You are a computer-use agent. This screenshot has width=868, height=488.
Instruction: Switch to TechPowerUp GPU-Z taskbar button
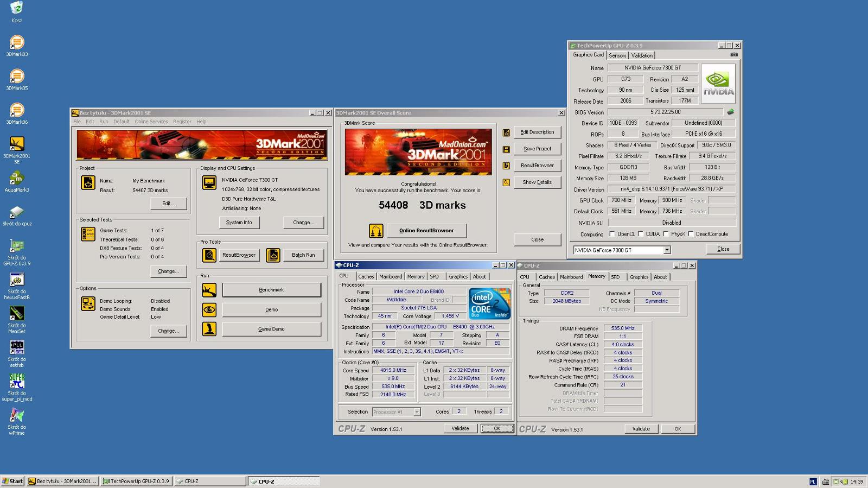136,481
